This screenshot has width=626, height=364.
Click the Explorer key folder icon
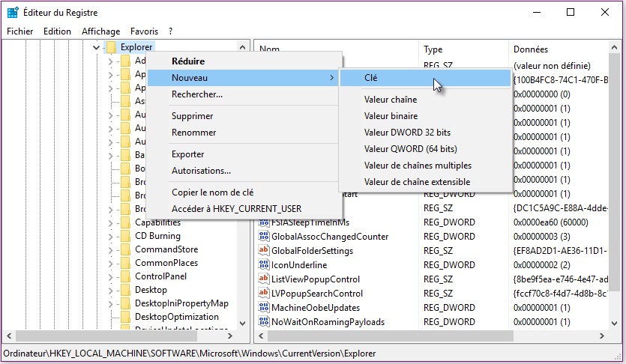111,48
